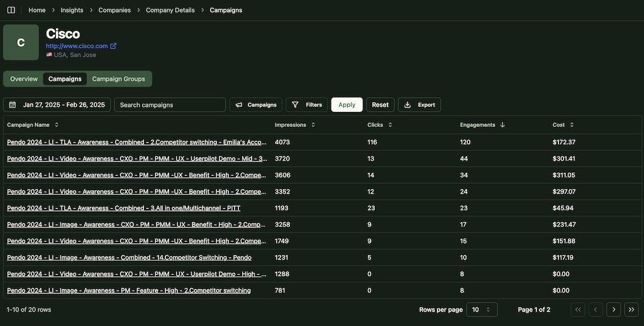Screen dimensions: 644x326
Task: Focus the Search campaigns field
Action: pos(170,104)
